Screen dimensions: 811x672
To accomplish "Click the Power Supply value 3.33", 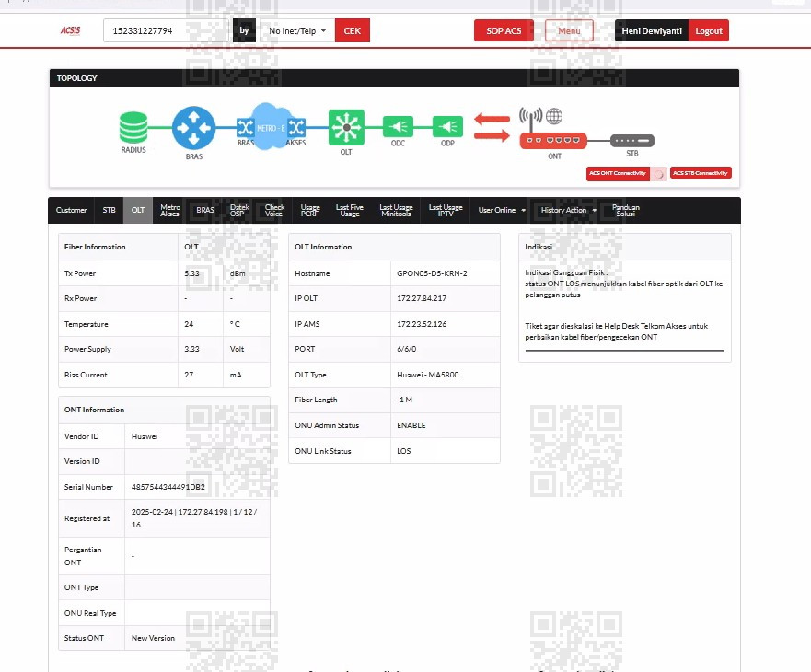I will pos(191,349).
